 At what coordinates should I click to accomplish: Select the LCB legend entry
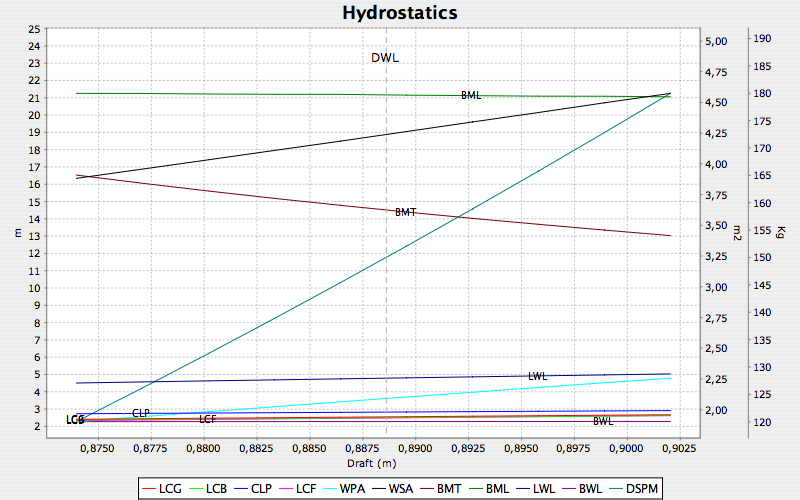point(217,486)
